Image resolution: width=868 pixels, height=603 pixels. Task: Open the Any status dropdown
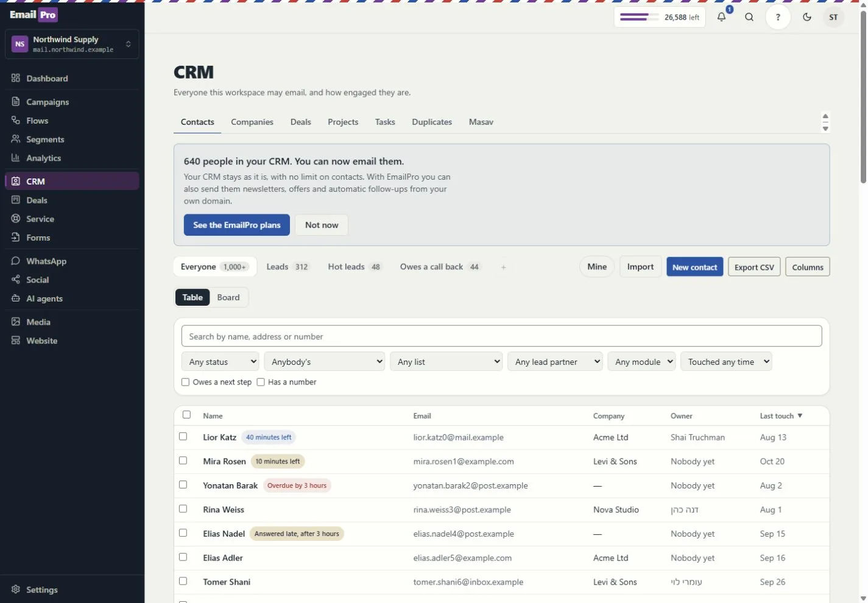pyautogui.click(x=221, y=362)
